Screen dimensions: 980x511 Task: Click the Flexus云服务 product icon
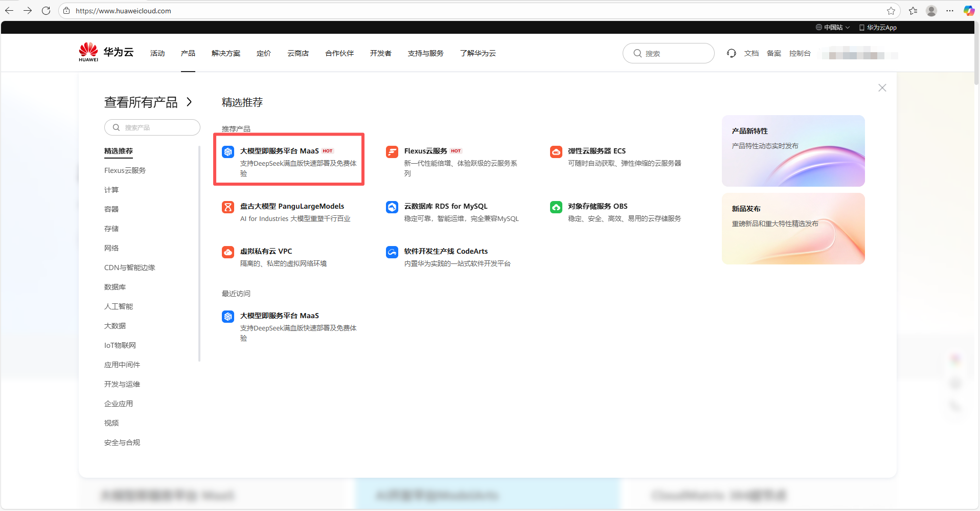coord(392,151)
